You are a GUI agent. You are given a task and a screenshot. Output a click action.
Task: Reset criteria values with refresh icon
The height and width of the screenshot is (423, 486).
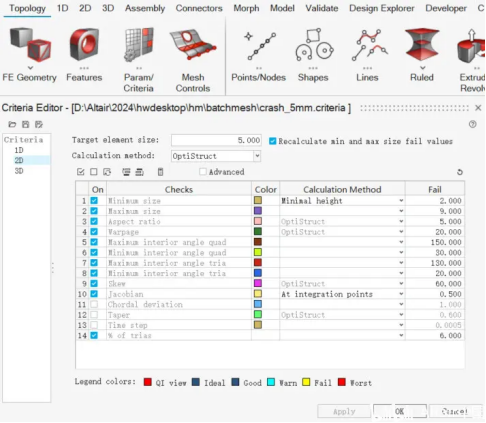click(460, 172)
